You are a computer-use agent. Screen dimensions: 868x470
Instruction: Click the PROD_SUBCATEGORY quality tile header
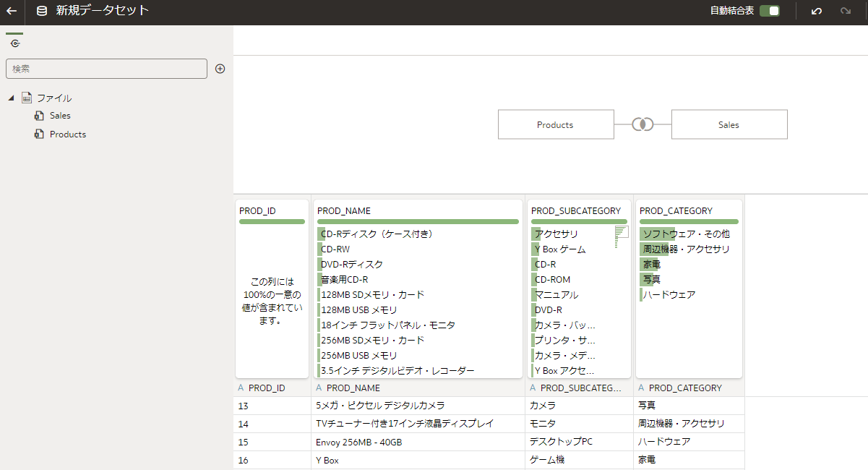(x=576, y=211)
